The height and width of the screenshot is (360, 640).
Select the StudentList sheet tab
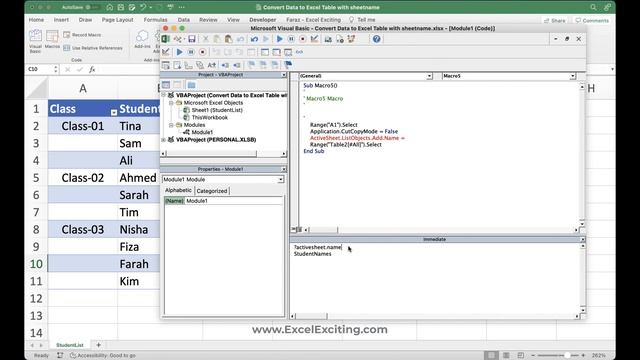[70, 345]
